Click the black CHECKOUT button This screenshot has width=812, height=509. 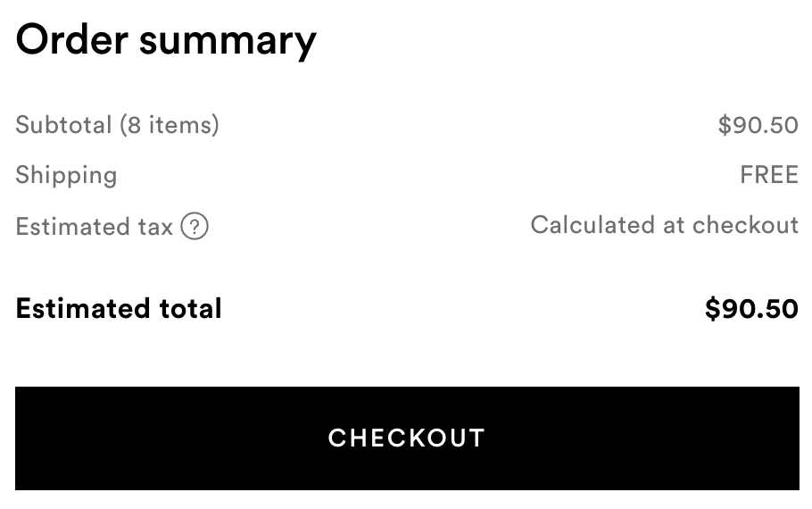coord(407,438)
